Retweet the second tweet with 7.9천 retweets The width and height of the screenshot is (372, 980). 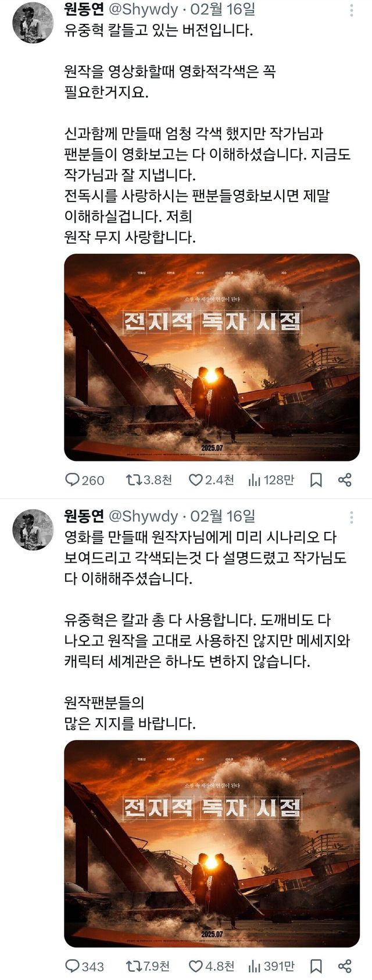149,966
